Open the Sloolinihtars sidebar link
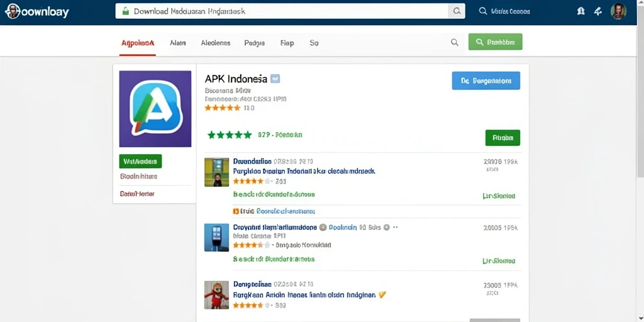Image resolution: width=644 pixels, height=322 pixels. [x=138, y=176]
